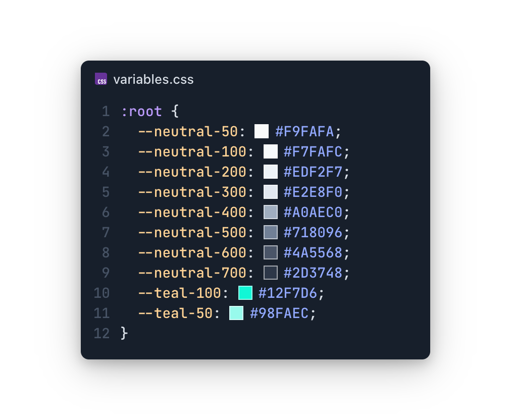Click the :root selector text
Viewport: 511px width, 420px height.
[x=141, y=111]
